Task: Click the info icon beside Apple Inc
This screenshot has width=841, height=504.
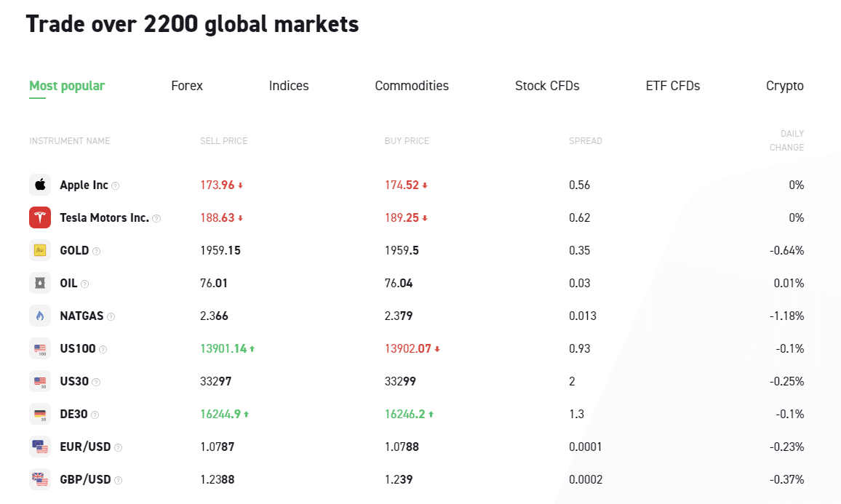Action: pos(116,185)
